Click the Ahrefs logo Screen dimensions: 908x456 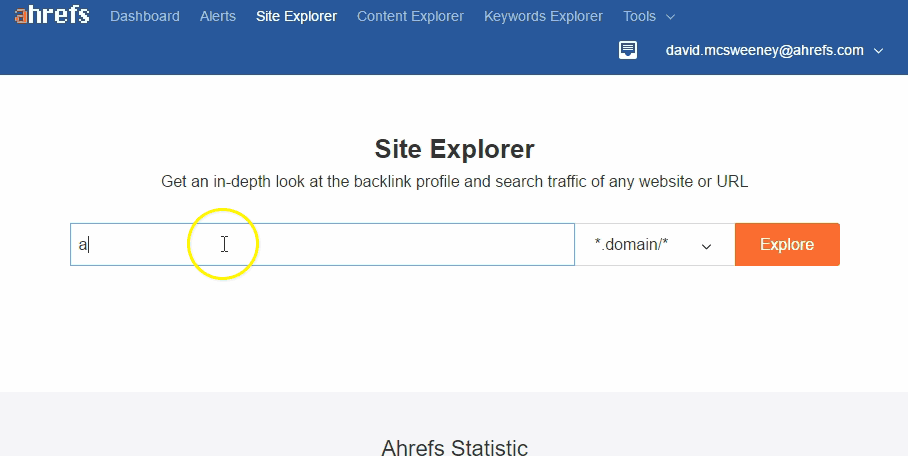(x=52, y=15)
